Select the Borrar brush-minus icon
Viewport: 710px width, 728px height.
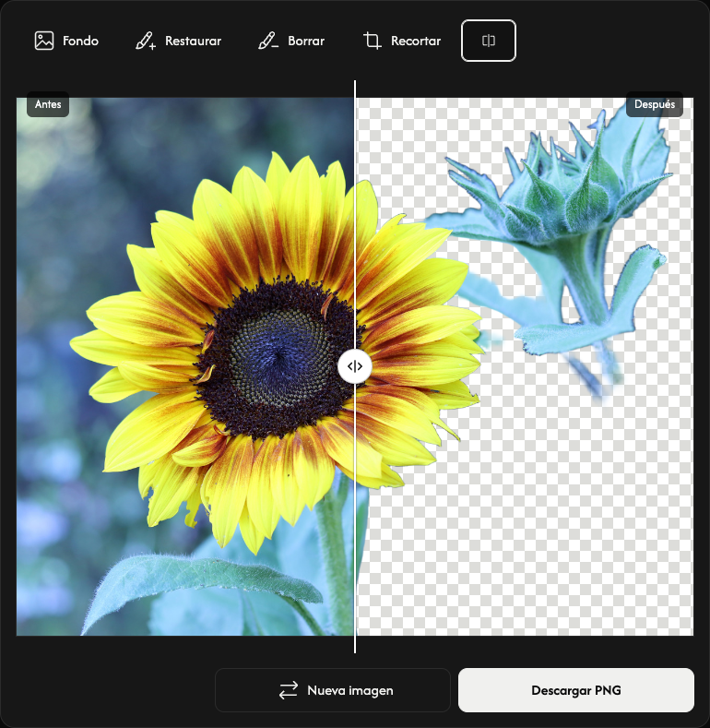coord(268,41)
